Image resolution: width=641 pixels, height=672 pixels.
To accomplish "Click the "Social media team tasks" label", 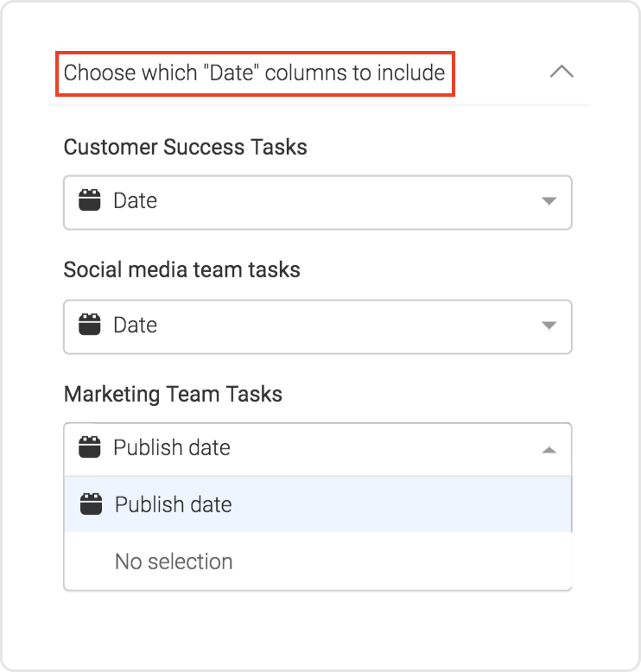I will coord(181,270).
